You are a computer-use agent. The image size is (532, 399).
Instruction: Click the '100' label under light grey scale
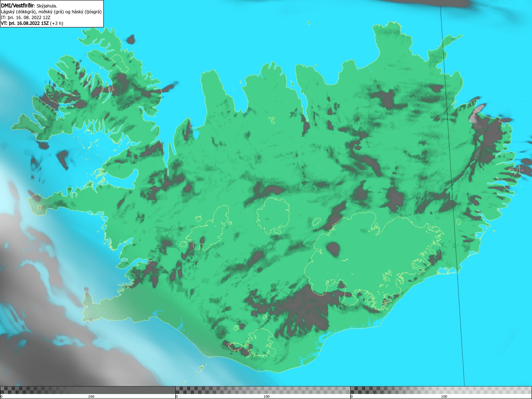tap(444, 397)
